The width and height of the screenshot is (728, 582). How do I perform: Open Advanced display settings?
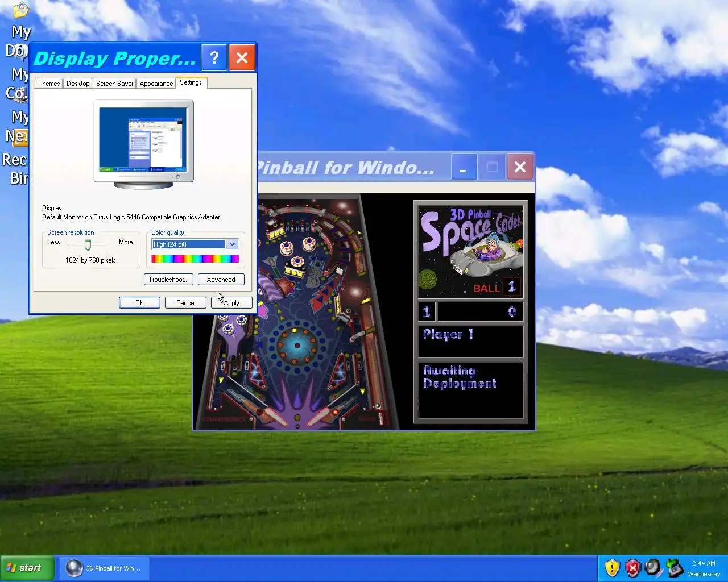[x=221, y=280]
